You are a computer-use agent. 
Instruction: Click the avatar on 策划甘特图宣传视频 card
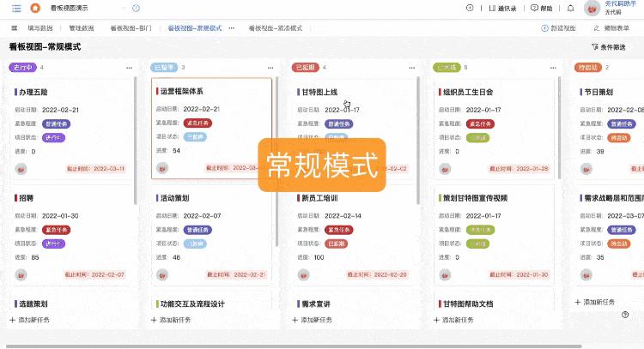coord(445,274)
